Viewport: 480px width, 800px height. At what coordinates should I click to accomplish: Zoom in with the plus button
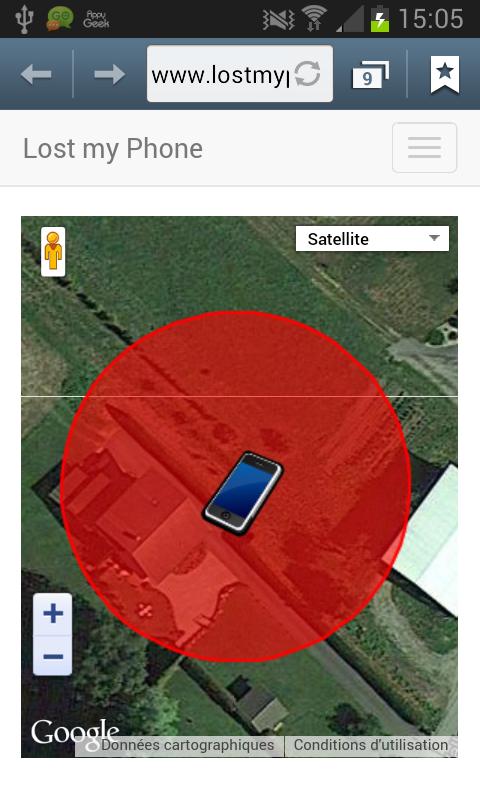point(53,614)
